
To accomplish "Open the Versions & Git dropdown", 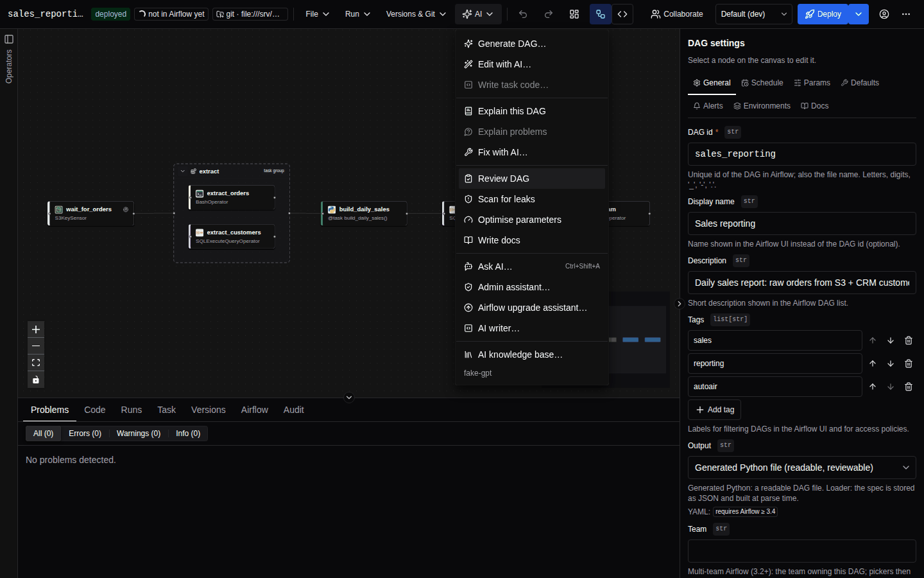I will click(416, 14).
